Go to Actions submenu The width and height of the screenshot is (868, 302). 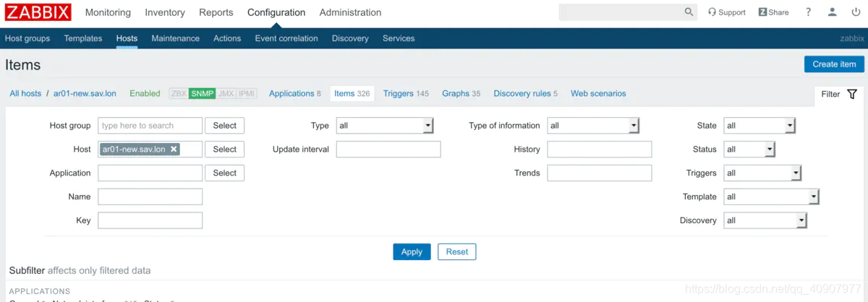pyautogui.click(x=227, y=38)
